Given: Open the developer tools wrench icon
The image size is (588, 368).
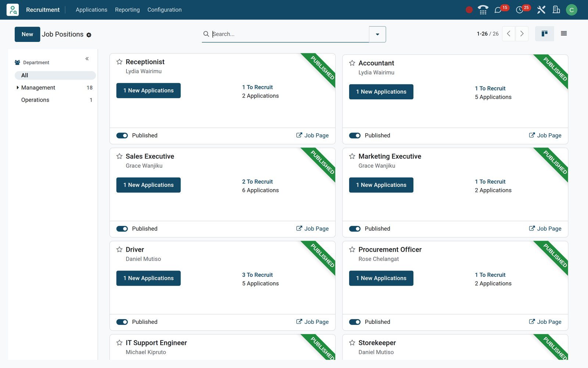Looking at the screenshot, I should click(x=541, y=10).
